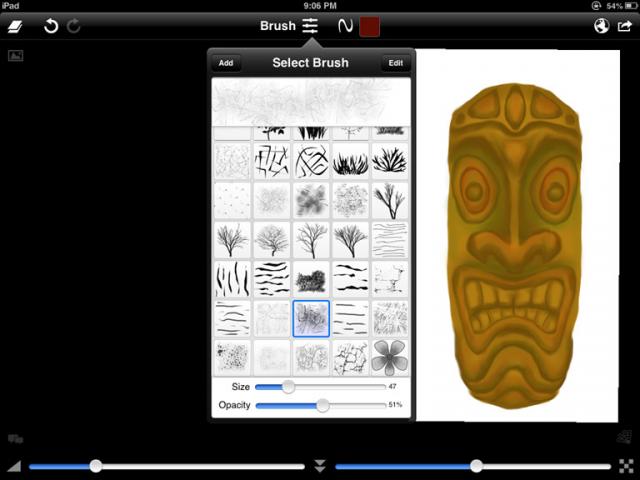Viewport: 640px width, 480px height.
Task: Open the Brush tool menu label
Action: coord(277,26)
